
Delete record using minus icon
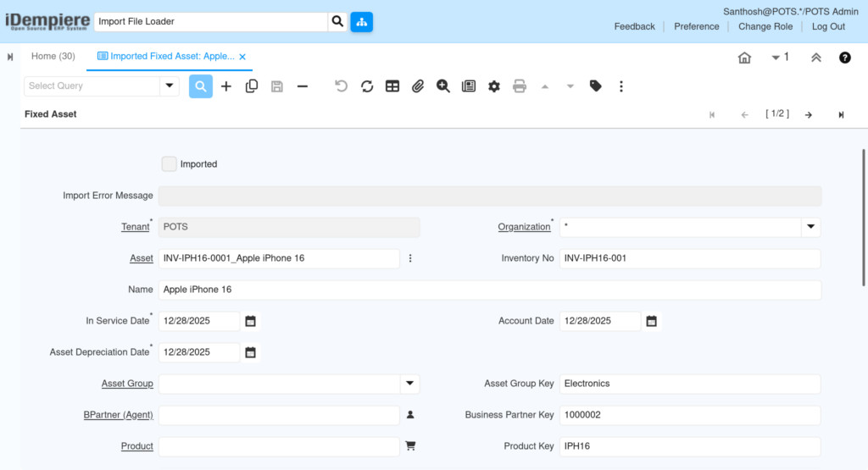303,86
